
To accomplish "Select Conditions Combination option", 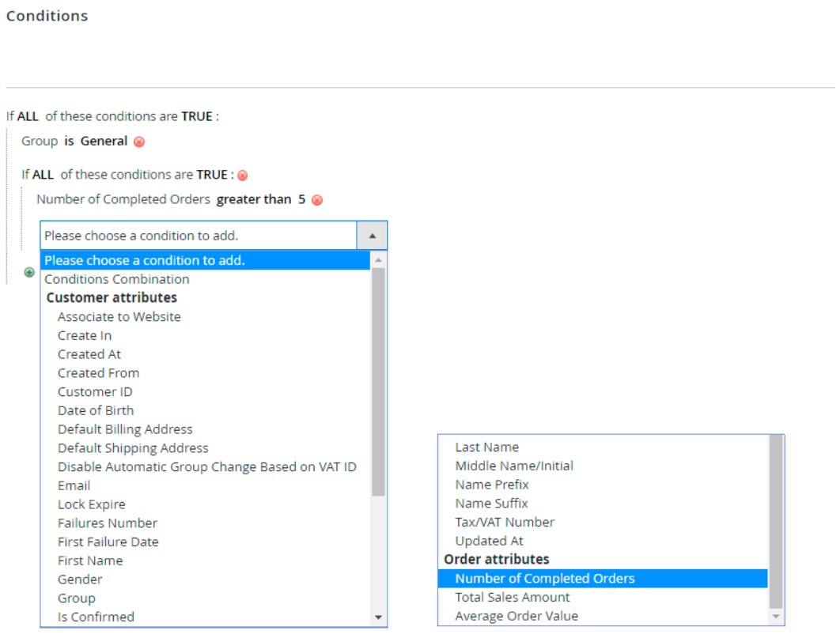I will point(117,279).
